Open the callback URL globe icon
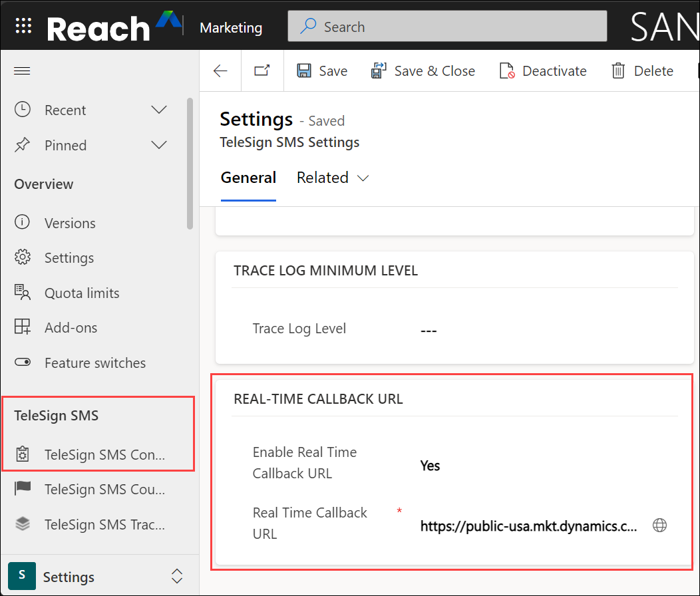Screen dimensions: 700x596 659,525
